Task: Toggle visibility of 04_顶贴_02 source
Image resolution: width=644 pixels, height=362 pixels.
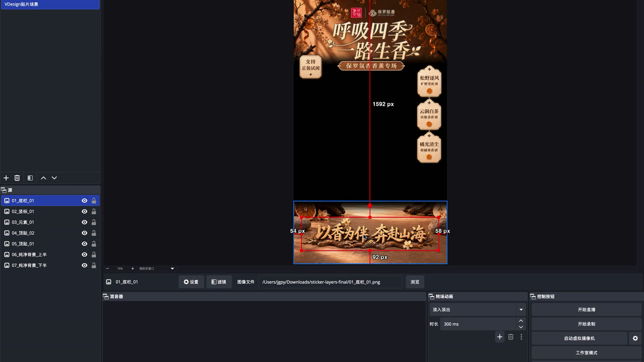Action: pyautogui.click(x=85, y=233)
